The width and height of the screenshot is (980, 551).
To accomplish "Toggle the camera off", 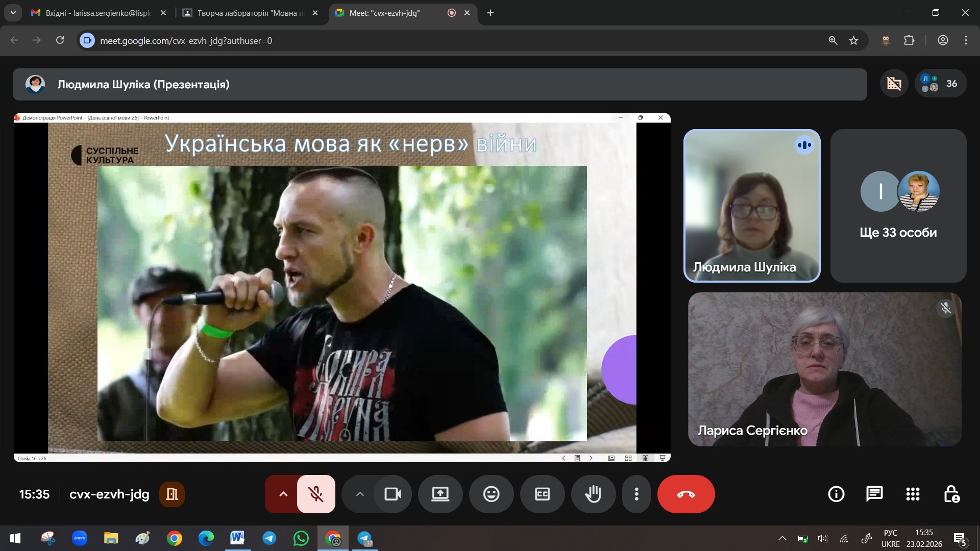I will click(393, 494).
